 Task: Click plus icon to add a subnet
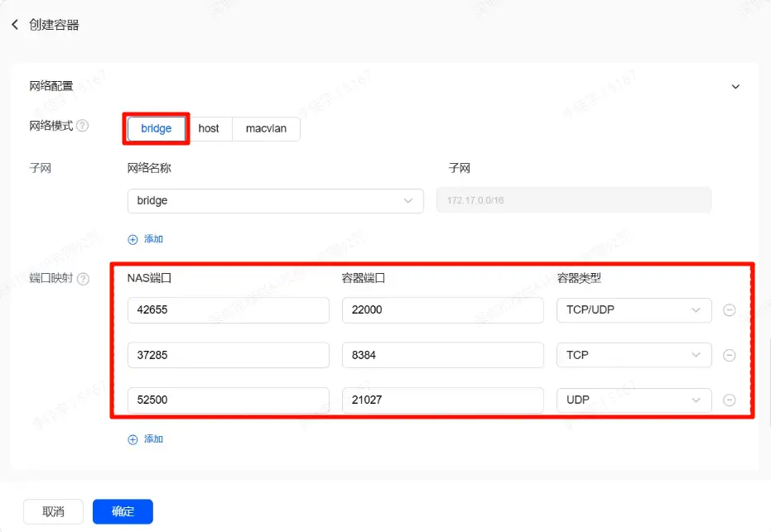(x=133, y=239)
